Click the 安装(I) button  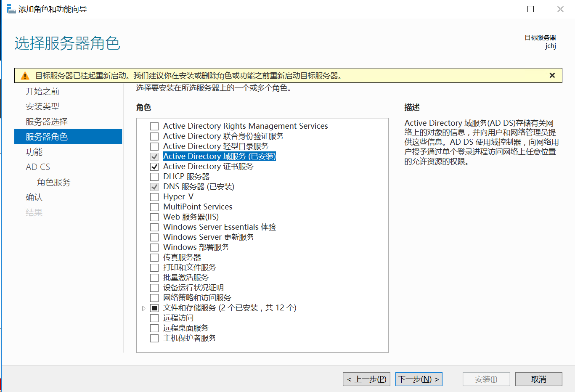486,379
